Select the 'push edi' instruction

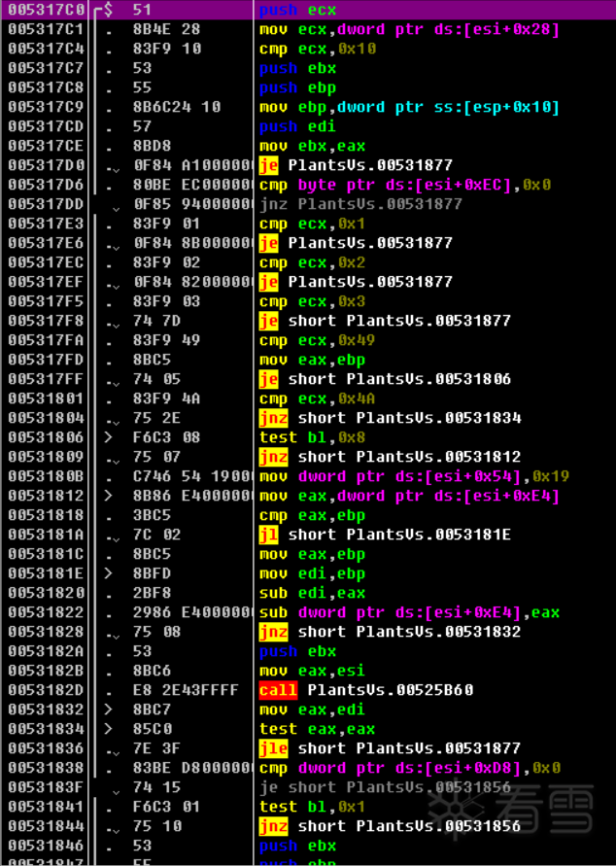click(297, 126)
